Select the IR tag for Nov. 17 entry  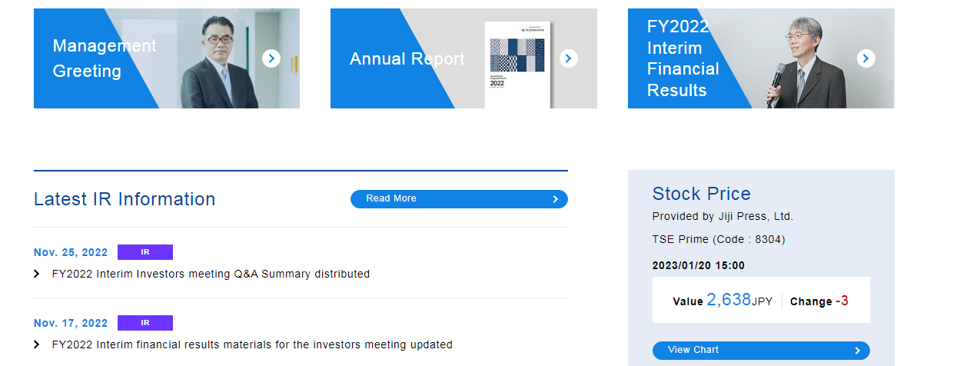[x=145, y=323]
